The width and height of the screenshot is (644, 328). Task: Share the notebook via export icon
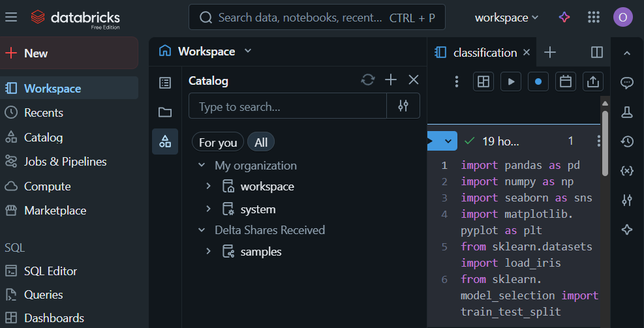tap(593, 82)
